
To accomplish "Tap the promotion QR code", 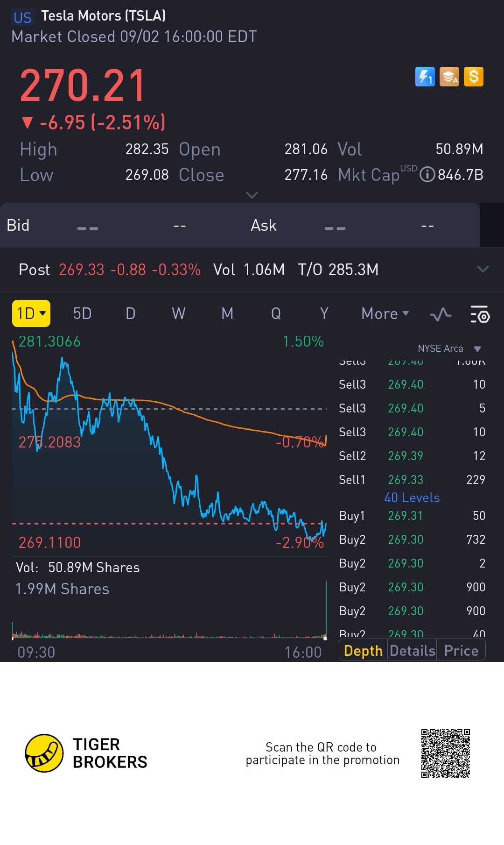I will [445, 753].
